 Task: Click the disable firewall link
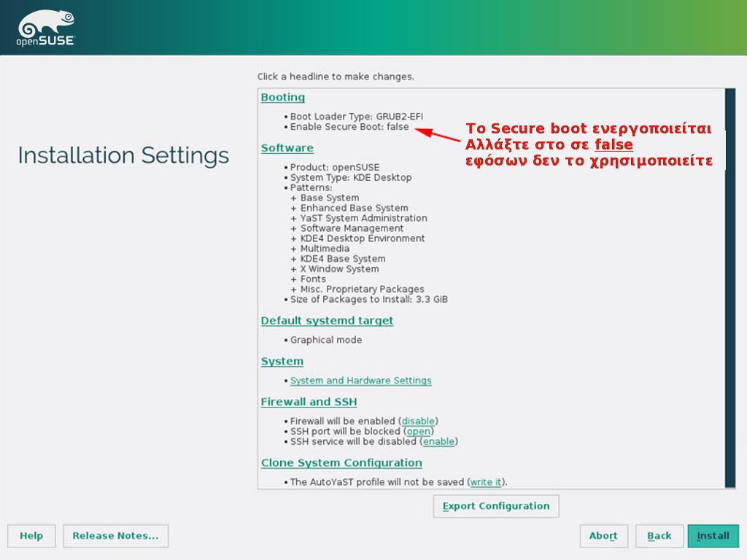[x=418, y=421]
